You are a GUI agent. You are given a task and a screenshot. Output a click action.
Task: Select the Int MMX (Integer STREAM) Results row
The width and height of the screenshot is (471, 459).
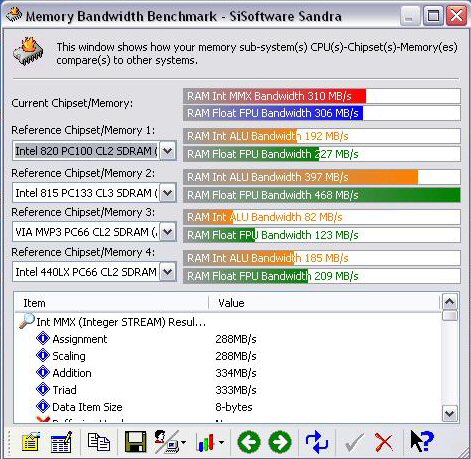pos(121,322)
